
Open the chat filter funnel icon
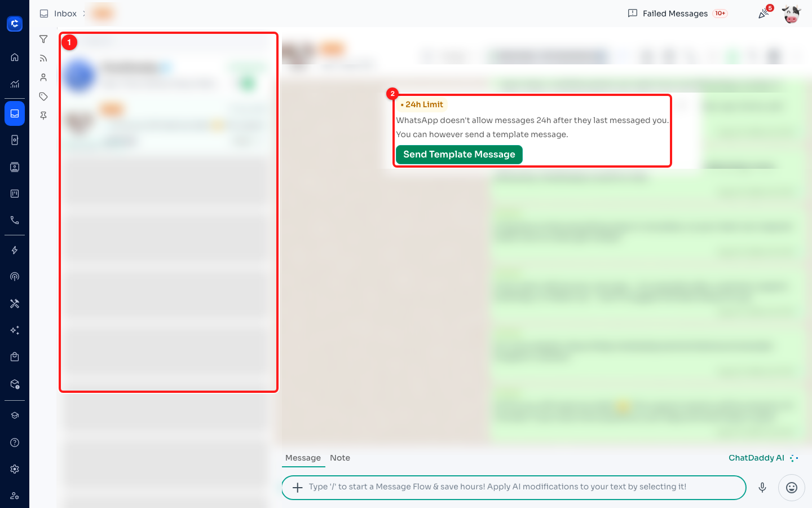click(43, 39)
